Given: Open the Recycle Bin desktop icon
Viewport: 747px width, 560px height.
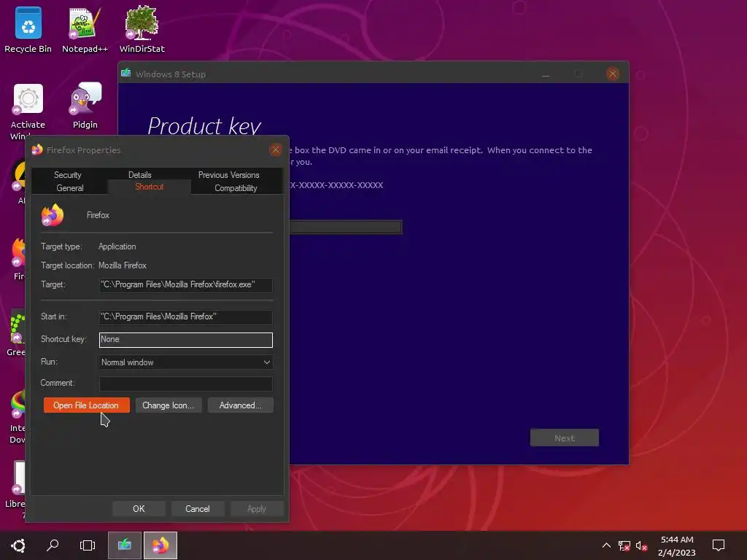Looking at the screenshot, I should tap(28, 29).
